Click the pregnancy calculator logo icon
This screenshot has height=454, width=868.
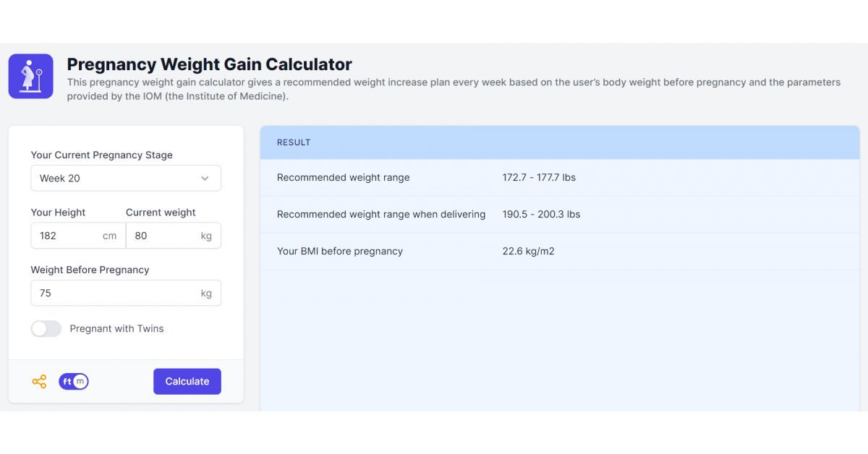[30, 76]
